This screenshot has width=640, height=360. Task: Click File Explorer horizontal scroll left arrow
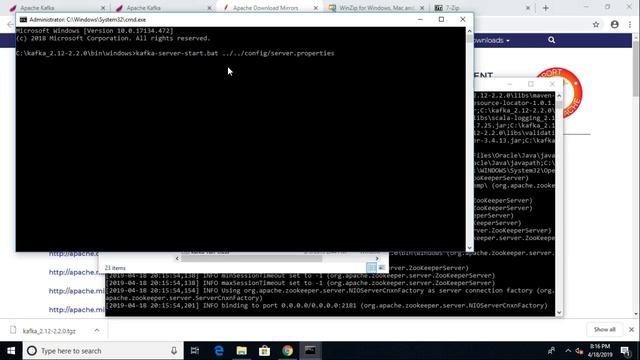[177, 258]
